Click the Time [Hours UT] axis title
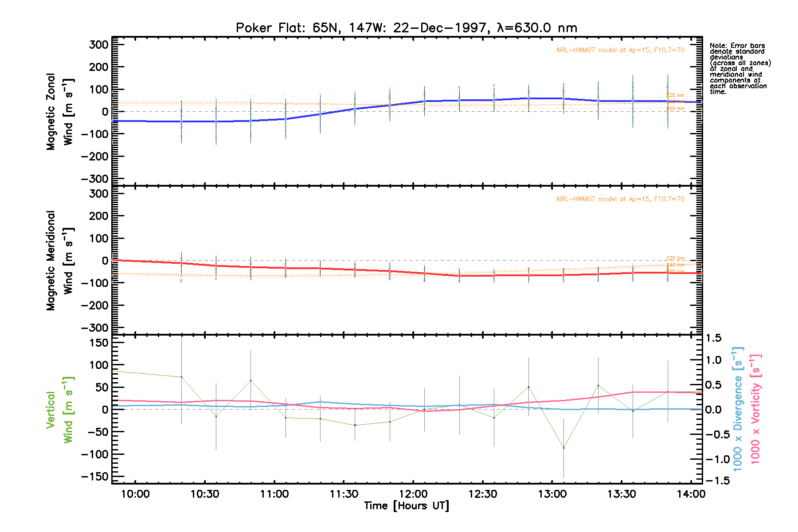Viewport: 798px width, 532px height. (x=406, y=506)
